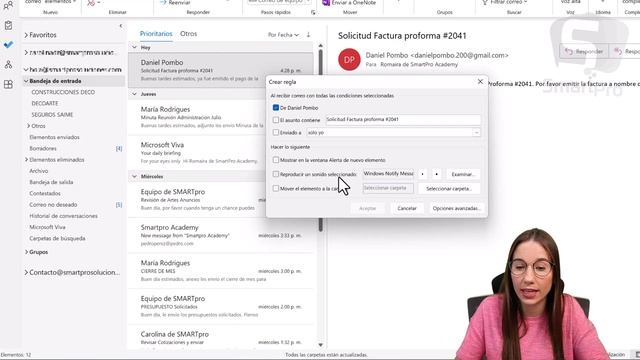Expand the Contacto@smartprosolucion account
Screen dimensions: 640x360
[x=26, y=272]
